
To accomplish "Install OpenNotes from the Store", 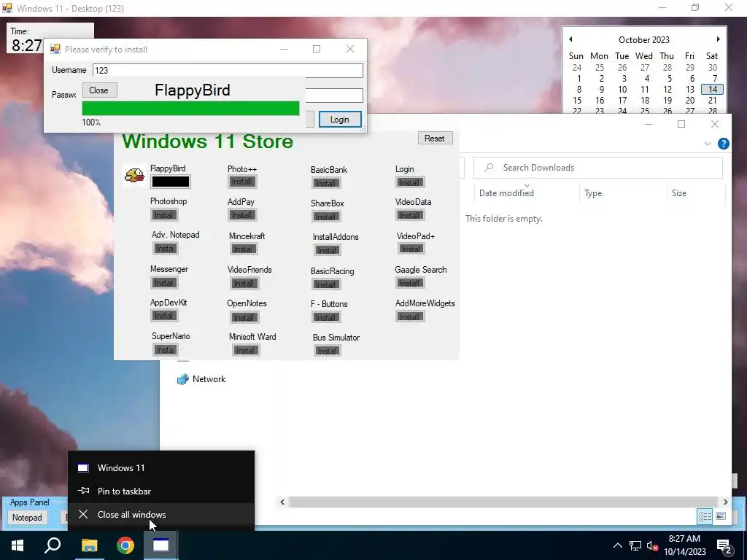I will pyautogui.click(x=244, y=317).
